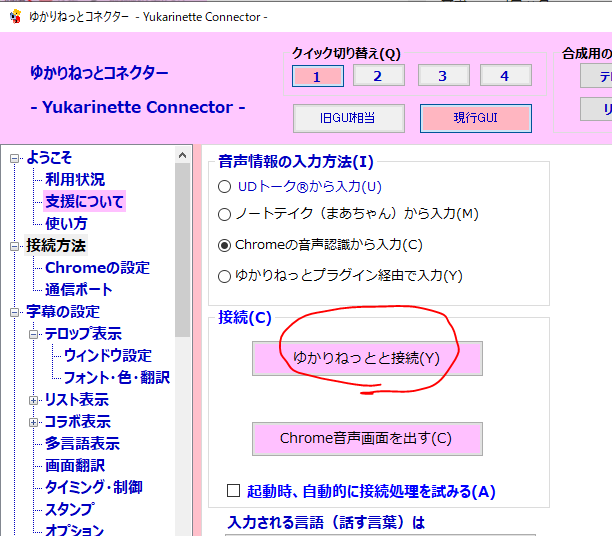Click the tree panel scrollbar thumb
612x536 pixels.
182,250
